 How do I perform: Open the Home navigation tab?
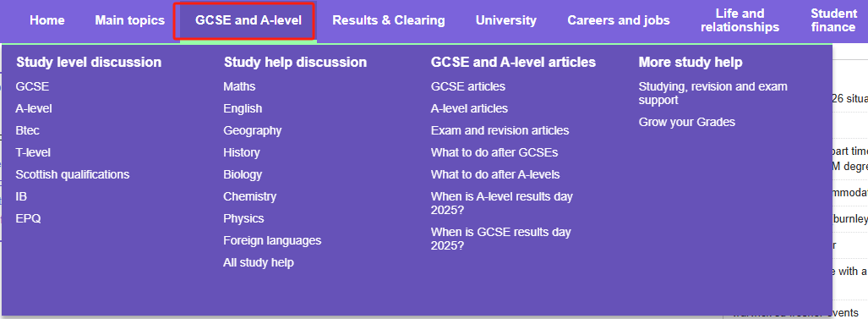(x=47, y=20)
